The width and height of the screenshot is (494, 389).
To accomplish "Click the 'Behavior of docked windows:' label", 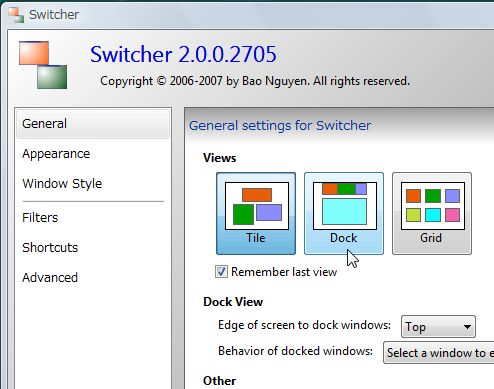I will click(x=295, y=351).
